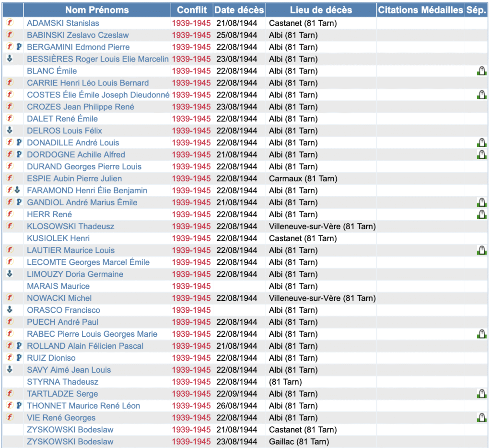491x448 pixels.
Task: Open the STYRNA Thadeusz record
Action: pos(63,382)
